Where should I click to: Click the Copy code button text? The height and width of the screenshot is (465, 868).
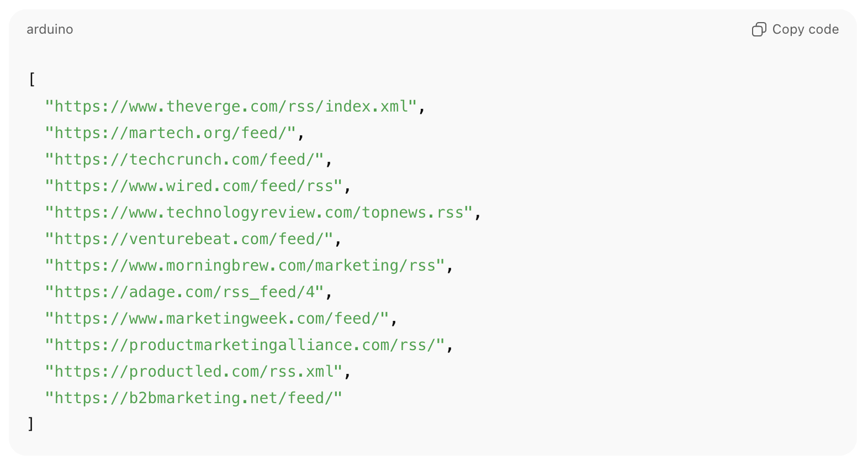[x=805, y=29]
